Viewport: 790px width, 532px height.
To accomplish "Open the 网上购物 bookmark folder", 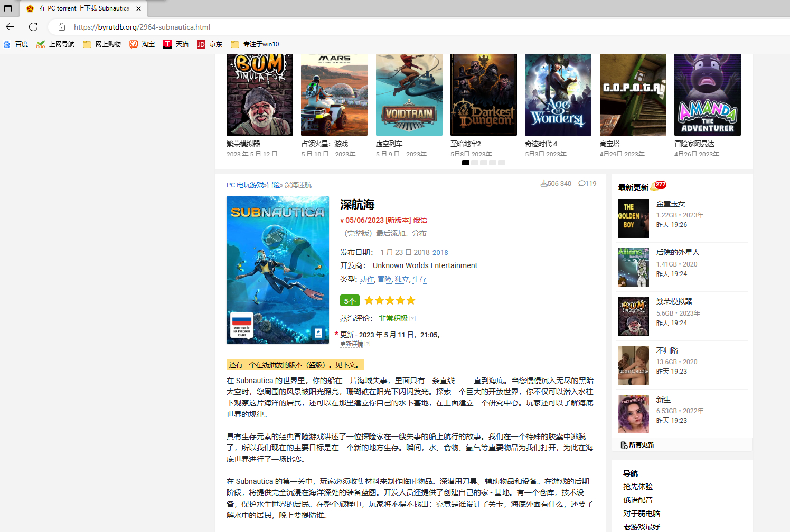I will (102, 44).
